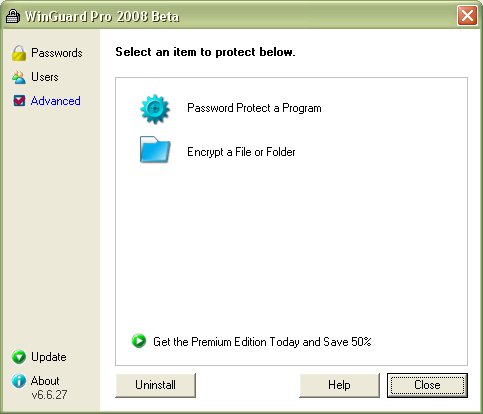Click the Update text label
The width and height of the screenshot is (483, 414).
(x=49, y=357)
